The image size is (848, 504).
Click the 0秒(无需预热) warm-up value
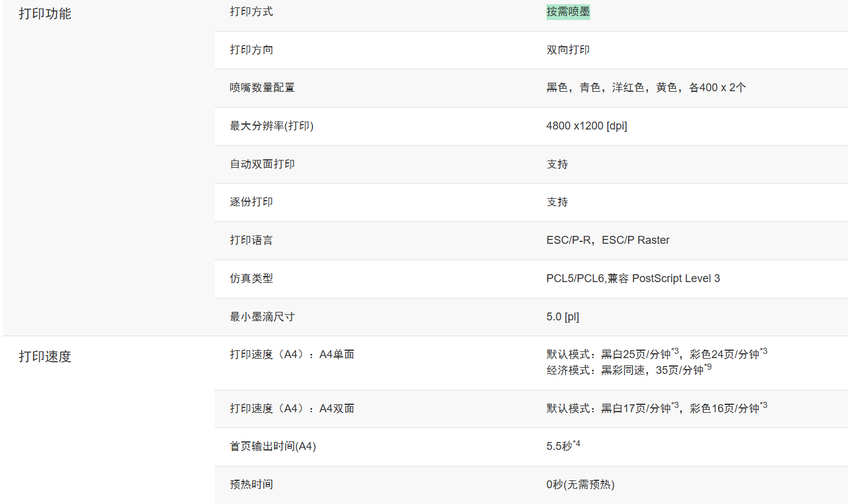(x=580, y=485)
